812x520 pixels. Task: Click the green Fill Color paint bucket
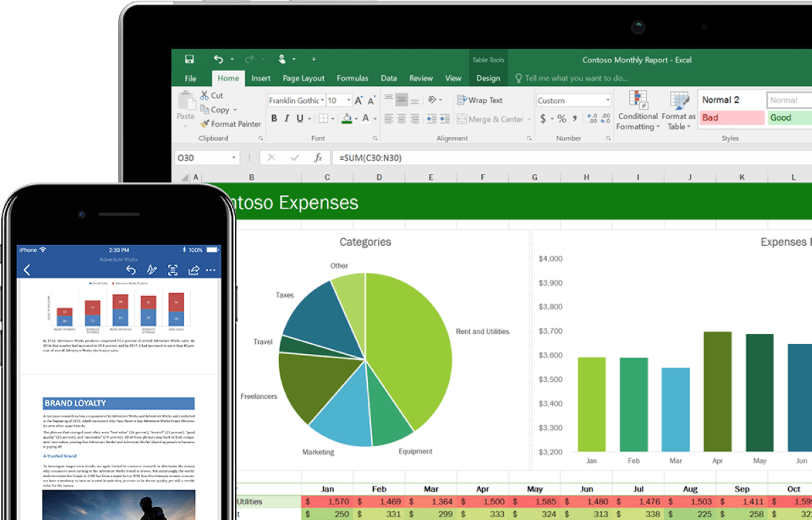click(347, 119)
